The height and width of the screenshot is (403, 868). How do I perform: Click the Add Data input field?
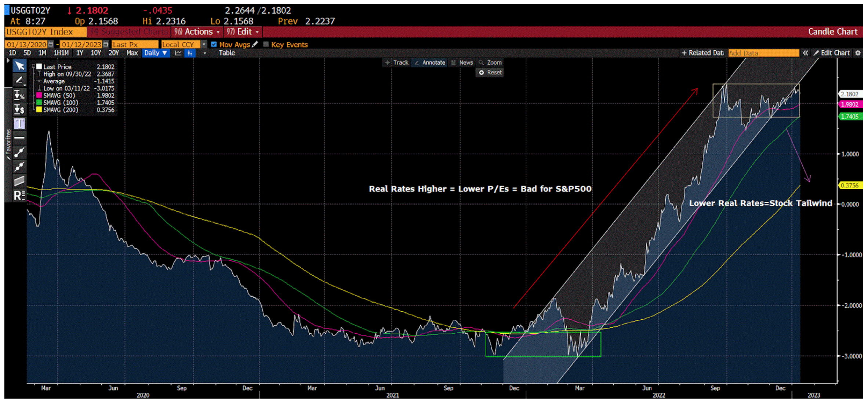coord(763,53)
